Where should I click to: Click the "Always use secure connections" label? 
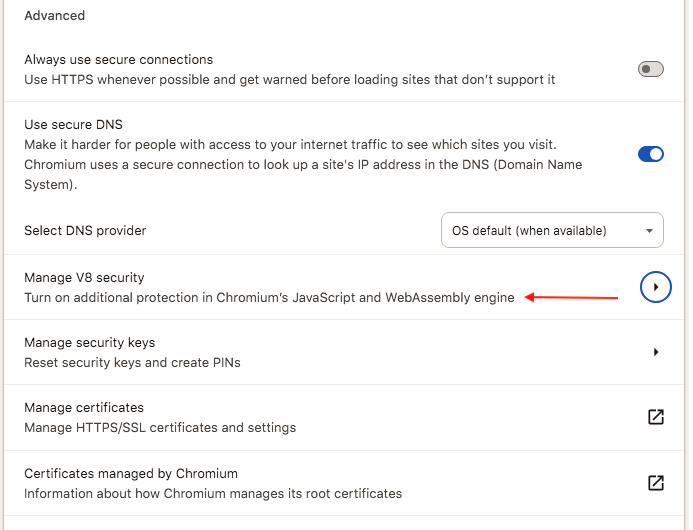click(x=118, y=60)
